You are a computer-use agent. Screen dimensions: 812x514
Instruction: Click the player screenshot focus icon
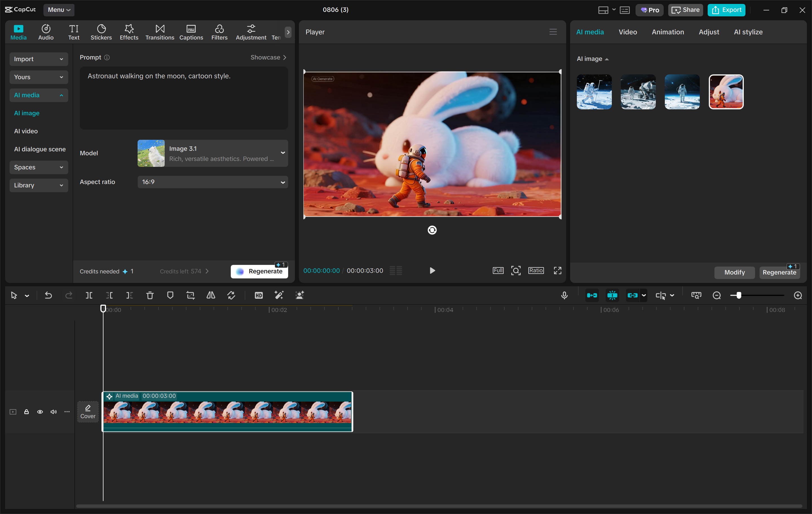pyautogui.click(x=516, y=270)
